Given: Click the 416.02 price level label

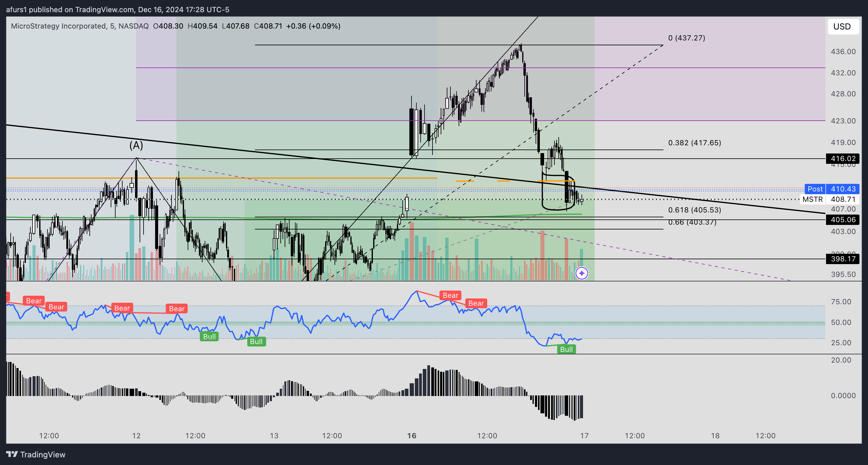Looking at the screenshot, I should [843, 159].
